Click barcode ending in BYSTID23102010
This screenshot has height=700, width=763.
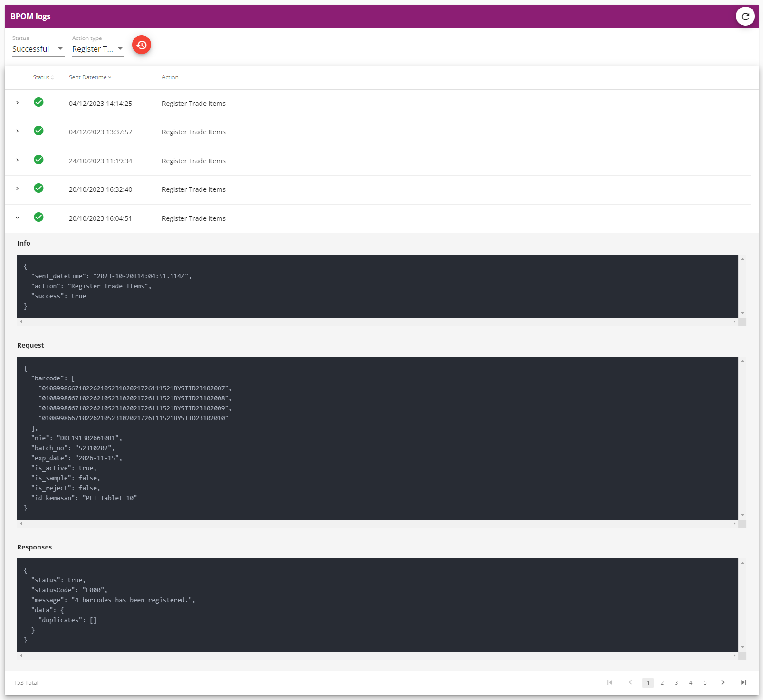pos(134,418)
